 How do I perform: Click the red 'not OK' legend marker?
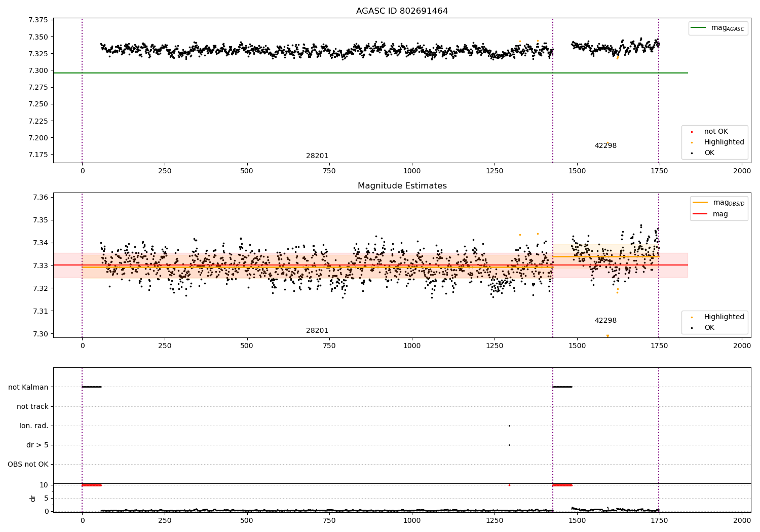(692, 132)
